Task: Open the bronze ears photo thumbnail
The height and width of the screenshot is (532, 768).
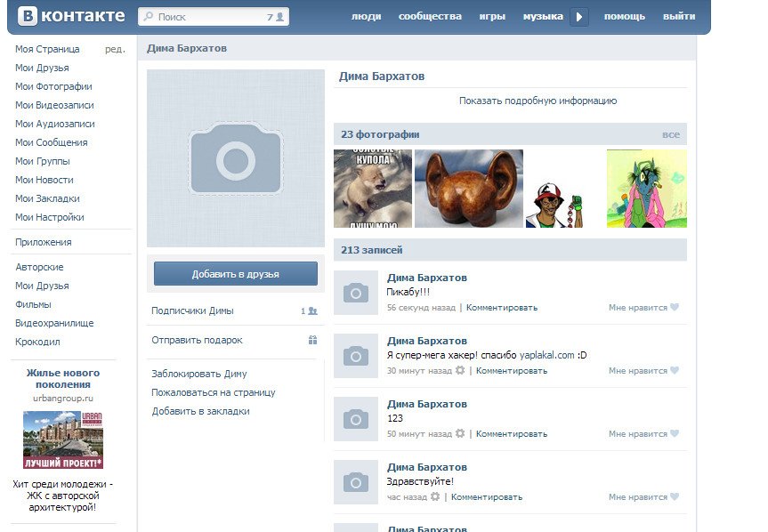Action: pyautogui.click(x=468, y=189)
